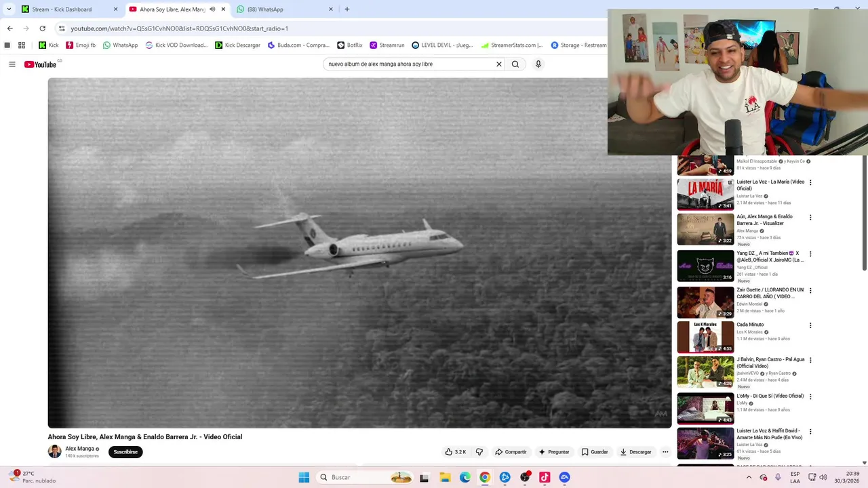This screenshot has width=868, height=488.
Task: Open the YouTube guide hamburger menu
Action: 12,64
